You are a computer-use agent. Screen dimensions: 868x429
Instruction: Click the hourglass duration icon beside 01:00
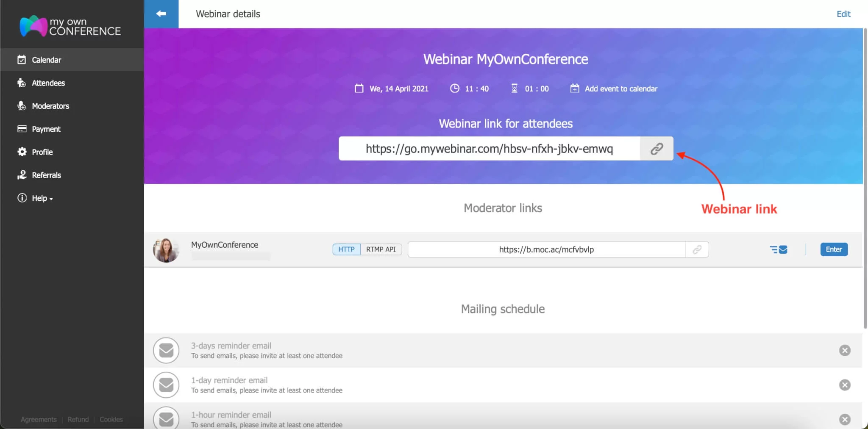click(x=515, y=89)
